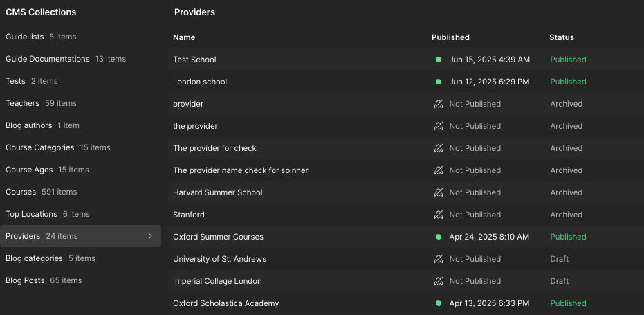Select Blog categories collection
The height and width of the screenshot is (315, 644).
[80, 258]
